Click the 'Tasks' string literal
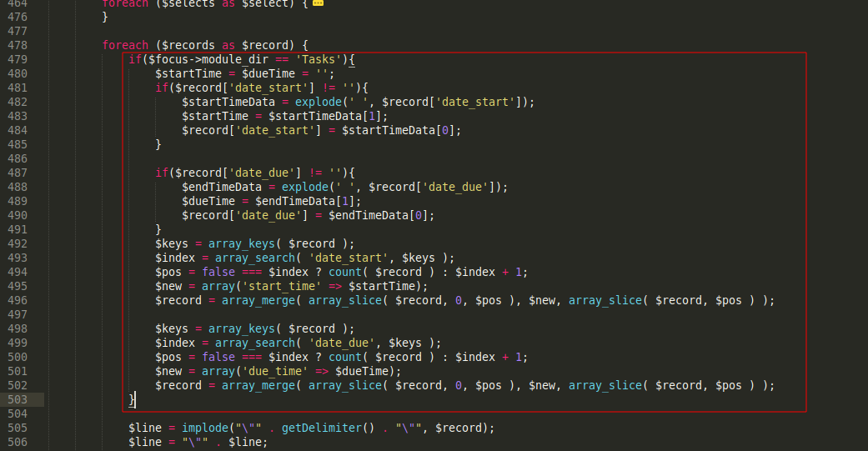 [319, 60]
